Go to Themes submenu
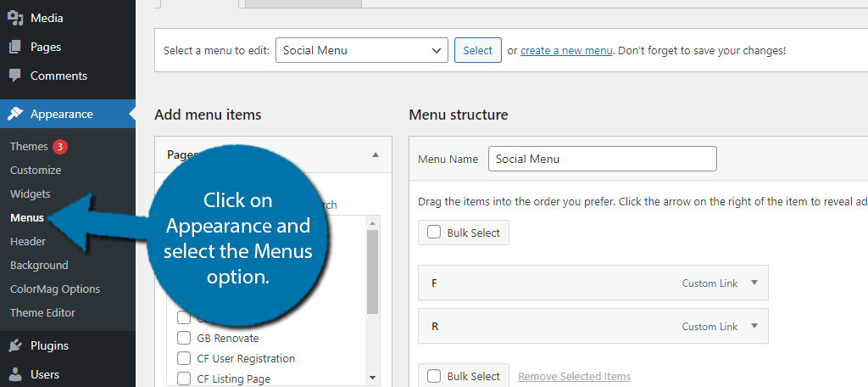The height and width of the screenshot is (387, 868). click(29, 146)
